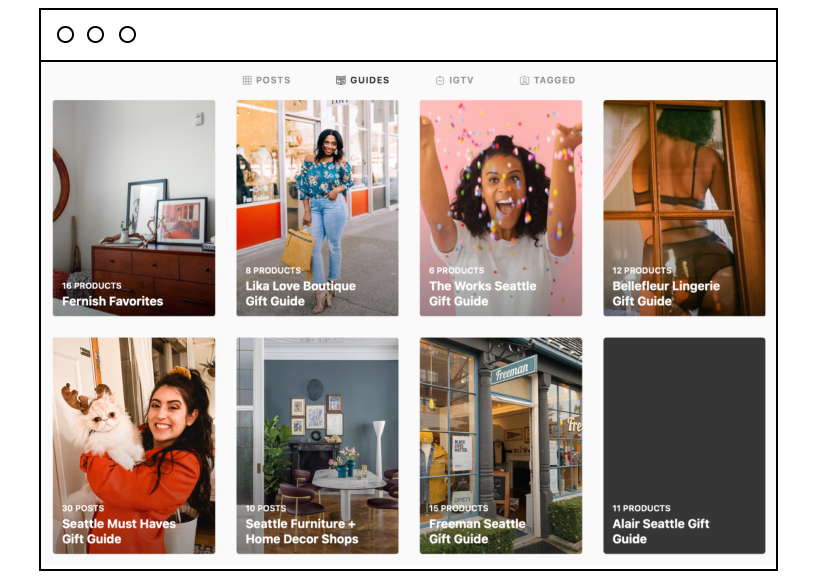This screenshot has height=581, width=818.
Task: Open the Fernish Favorites guide
Action: (x=134, y=208)
